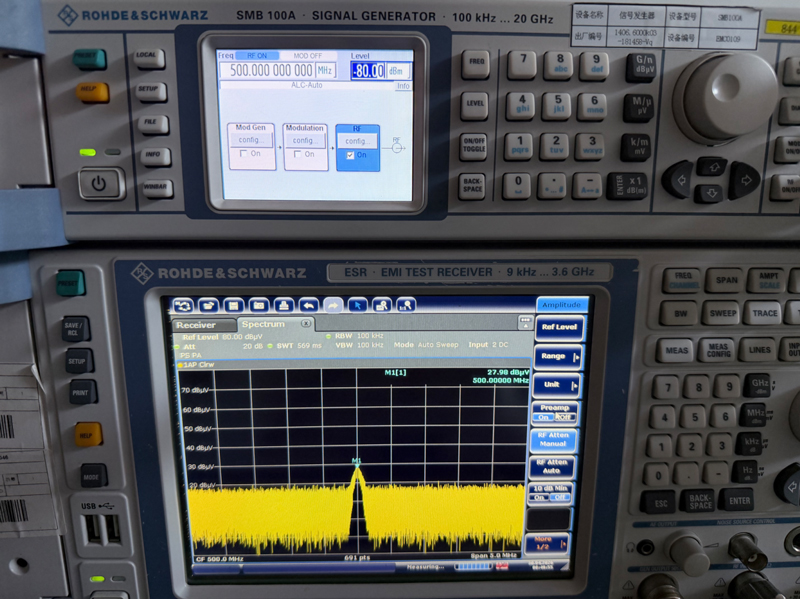Tap the SMB BACKSPACE key
This screenshot has width=800, height=599.
472,186
